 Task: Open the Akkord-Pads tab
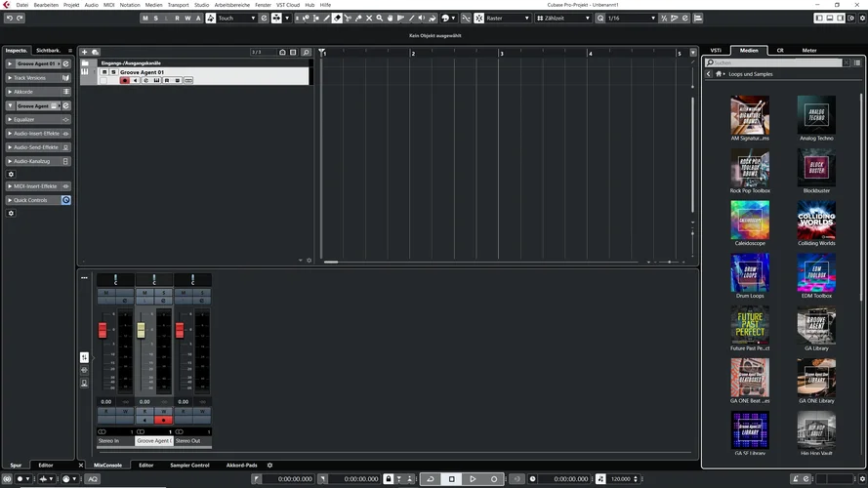click(241, 466)
